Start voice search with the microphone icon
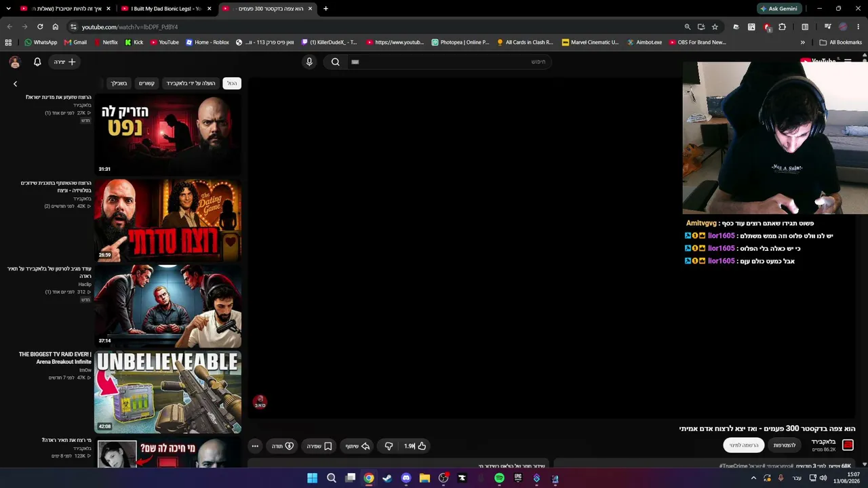868x488 pixels. pyautogui.click(x=309, y=62)
